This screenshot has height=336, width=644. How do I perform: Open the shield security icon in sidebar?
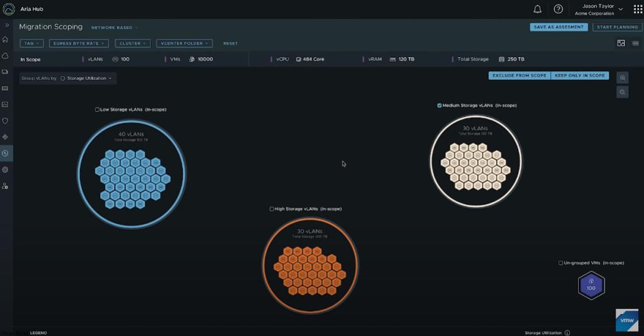click(x=5, y=121)
